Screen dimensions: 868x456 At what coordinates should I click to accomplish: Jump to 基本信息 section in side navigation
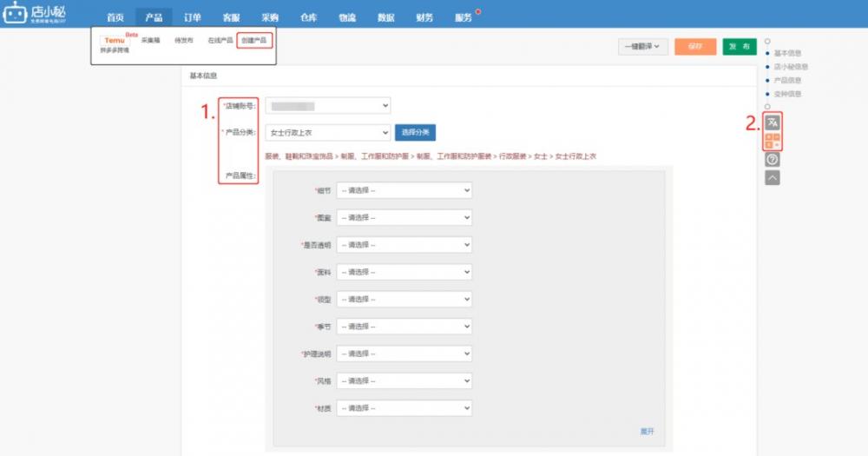(x=787, y=53)
